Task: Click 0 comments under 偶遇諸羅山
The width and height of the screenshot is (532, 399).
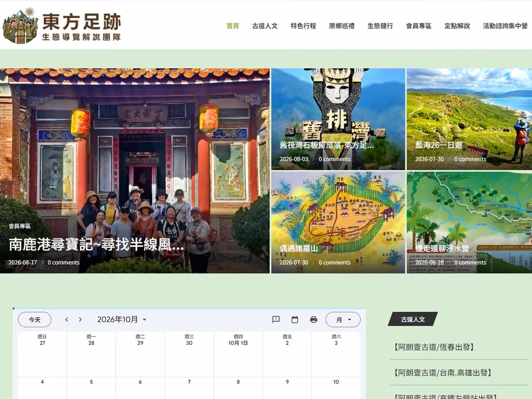Action: pyautogui.click(x=335, y=262)
